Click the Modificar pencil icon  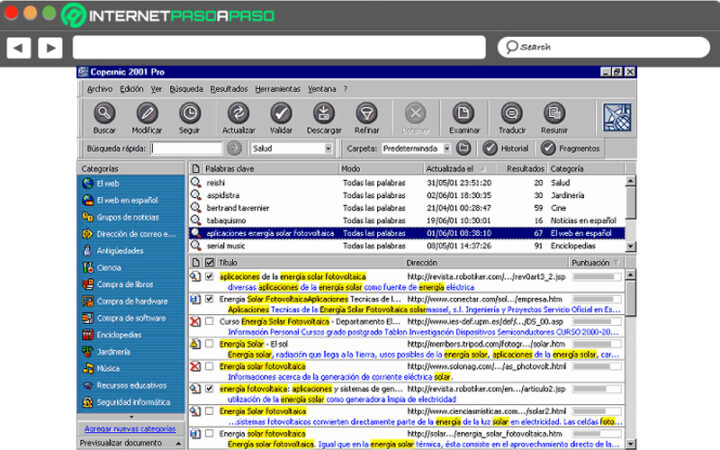coord(147,114)
